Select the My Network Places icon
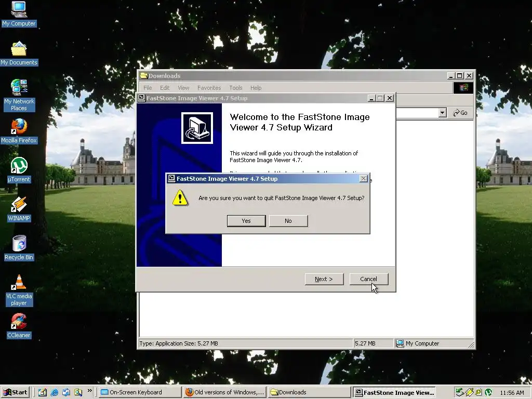 [19, 95]
